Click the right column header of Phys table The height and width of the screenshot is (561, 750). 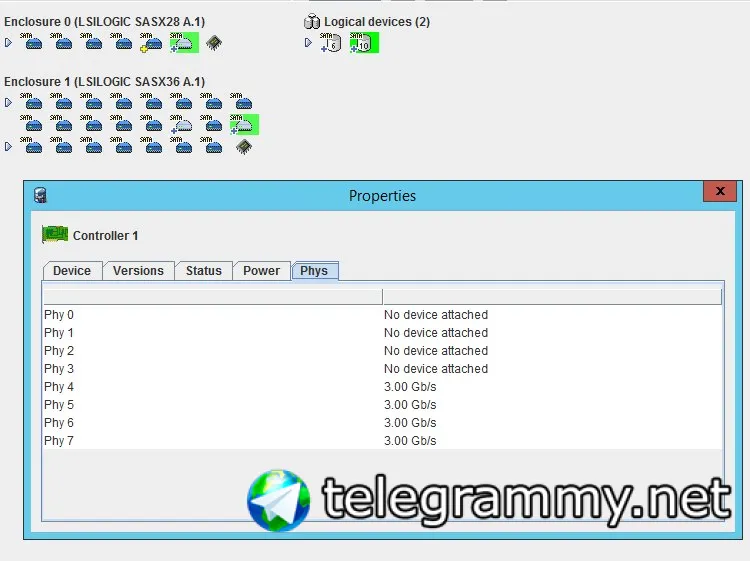pos(552,297)
